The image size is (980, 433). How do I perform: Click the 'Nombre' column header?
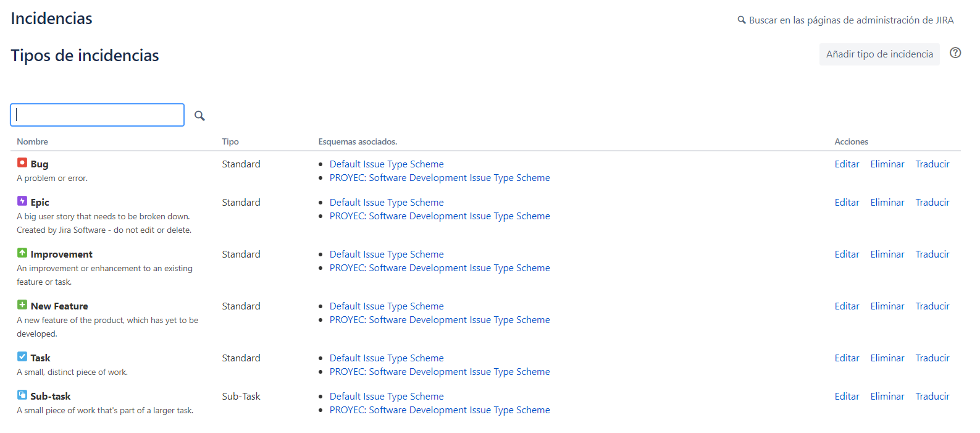pyautogui.click(x=32, y=141)
